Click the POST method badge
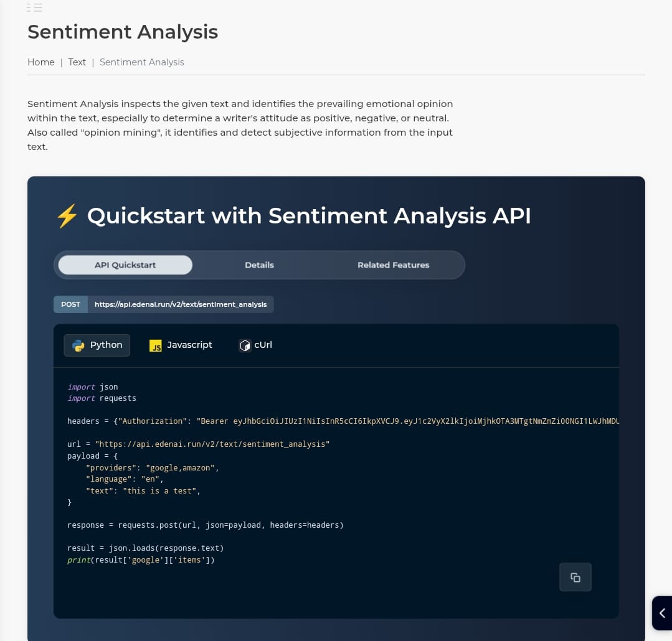The width and height of the screenshot is (672, 641). (71, 304)
